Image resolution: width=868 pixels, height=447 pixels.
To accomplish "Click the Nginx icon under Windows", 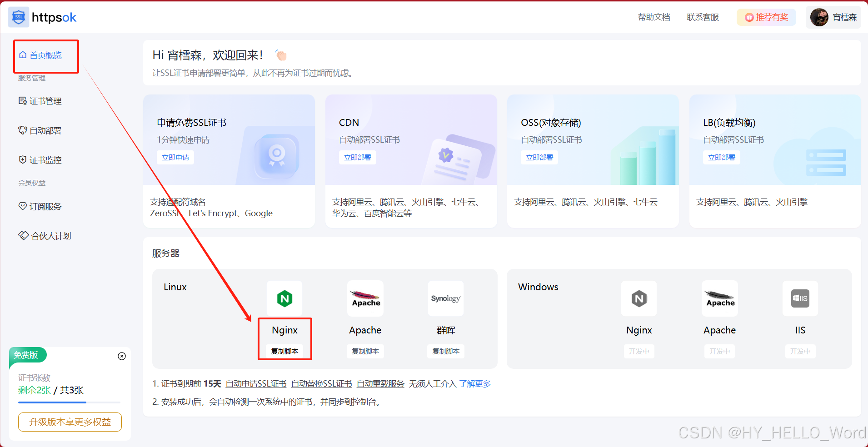I will click(639, 298).
